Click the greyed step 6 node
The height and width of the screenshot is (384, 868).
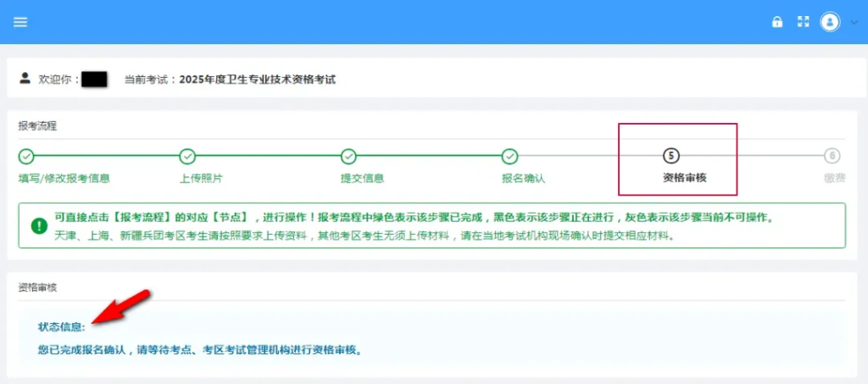pos(832,157)
